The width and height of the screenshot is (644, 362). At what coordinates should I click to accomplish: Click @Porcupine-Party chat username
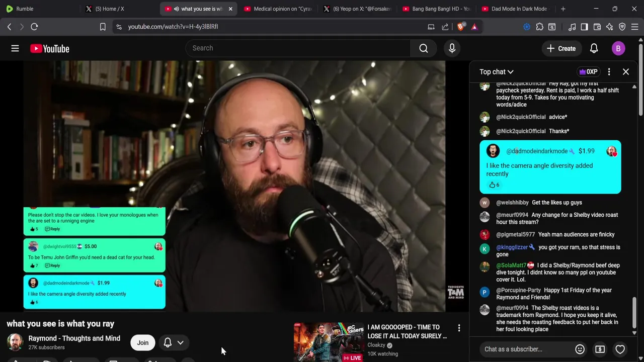[518, 290]
